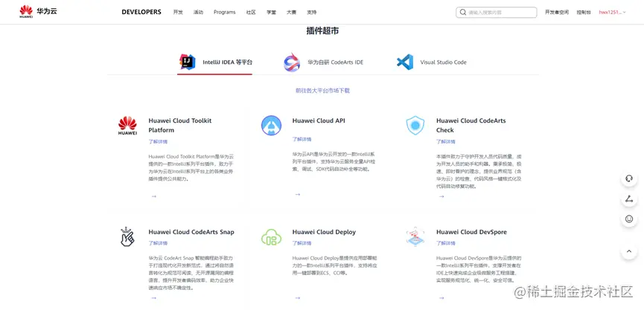Open the 控制台 console link
The height and width of the screenshot is (310, 644).
tap(584, 13)
